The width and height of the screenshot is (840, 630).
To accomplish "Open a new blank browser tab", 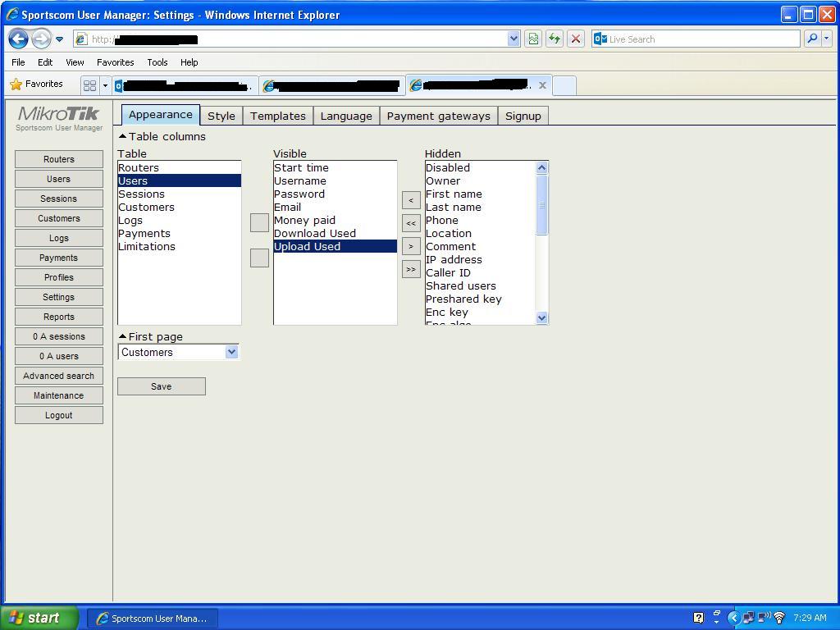I will click(564, 85).
